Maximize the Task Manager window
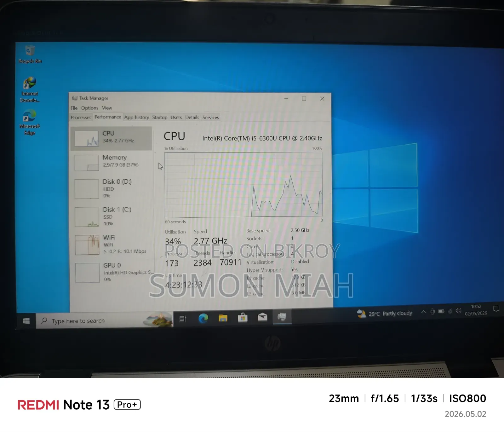This screenshot has width=504, height=432. 304,99
